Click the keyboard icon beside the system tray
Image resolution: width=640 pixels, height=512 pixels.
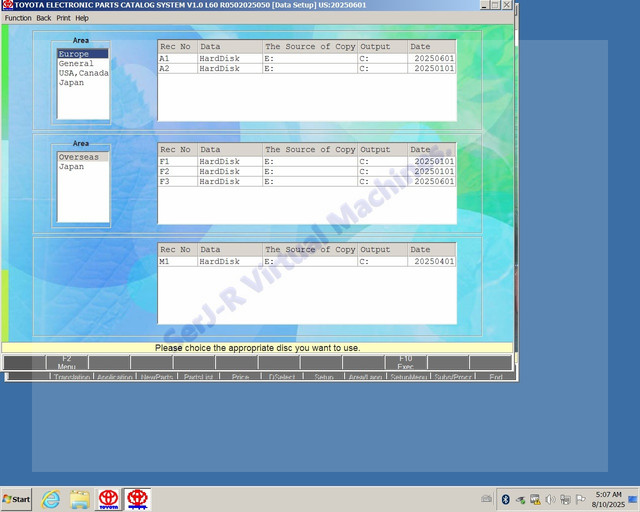(x=486, y=499)
